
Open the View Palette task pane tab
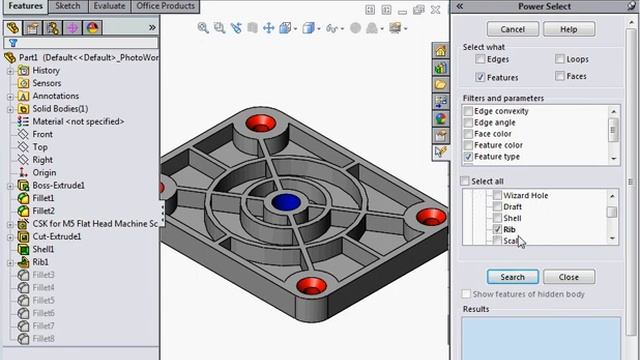(x=440, y=102)
